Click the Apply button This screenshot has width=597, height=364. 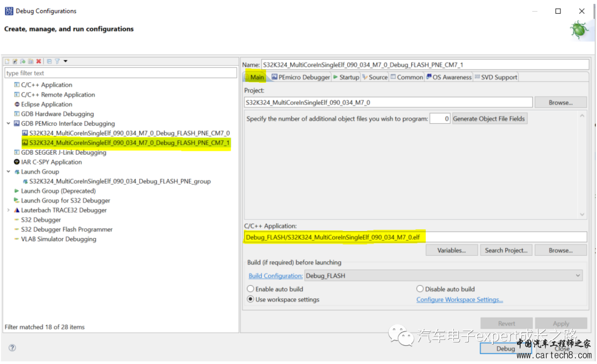(561, 323)
